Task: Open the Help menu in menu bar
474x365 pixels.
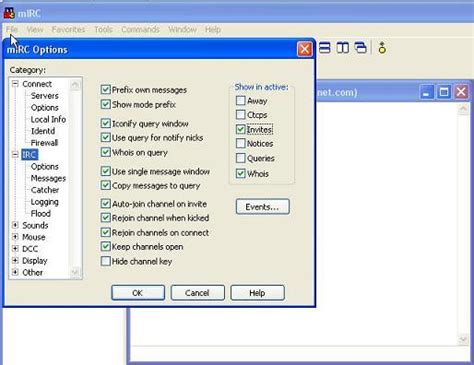Action: pyautogui.click(x=213, y=29)
